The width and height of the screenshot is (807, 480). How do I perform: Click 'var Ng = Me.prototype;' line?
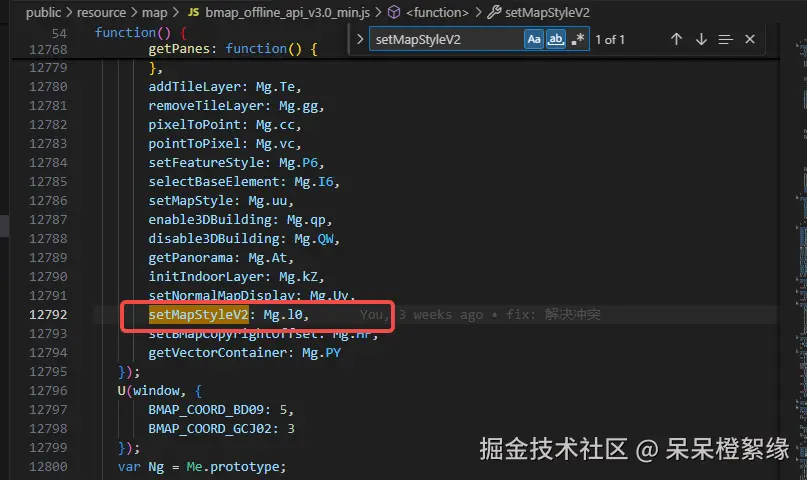point(202,467)
